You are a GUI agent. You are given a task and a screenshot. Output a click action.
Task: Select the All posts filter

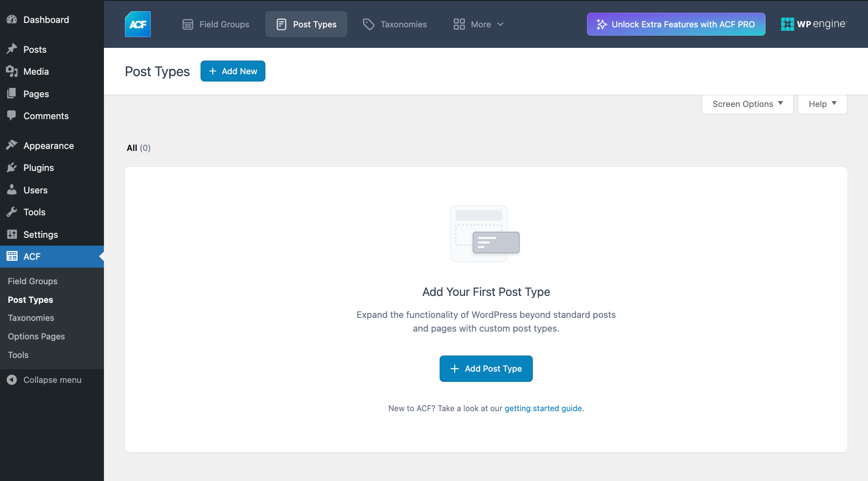[131, 147]
